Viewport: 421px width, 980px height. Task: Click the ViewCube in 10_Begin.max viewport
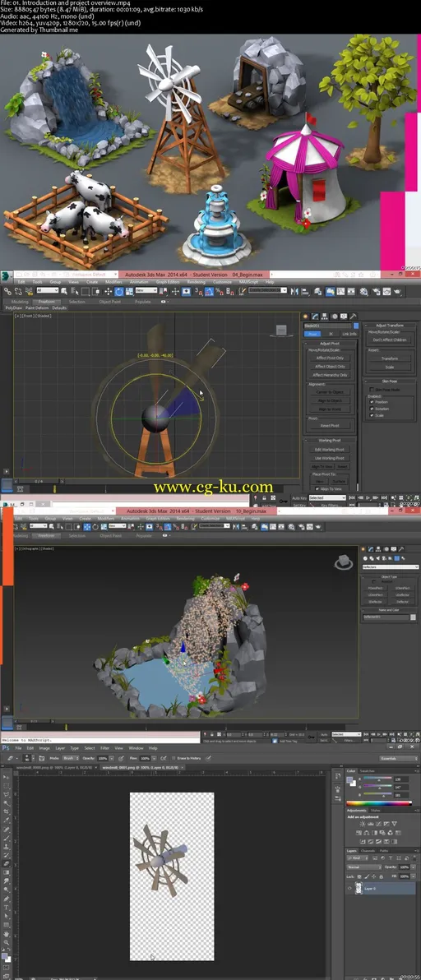click(344, 563)
